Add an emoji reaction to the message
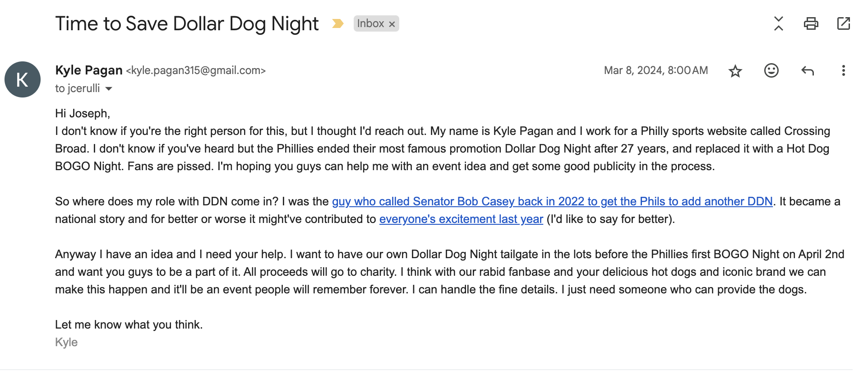The height and width of the screenshot is (371, 868). [x=771, y=70]
